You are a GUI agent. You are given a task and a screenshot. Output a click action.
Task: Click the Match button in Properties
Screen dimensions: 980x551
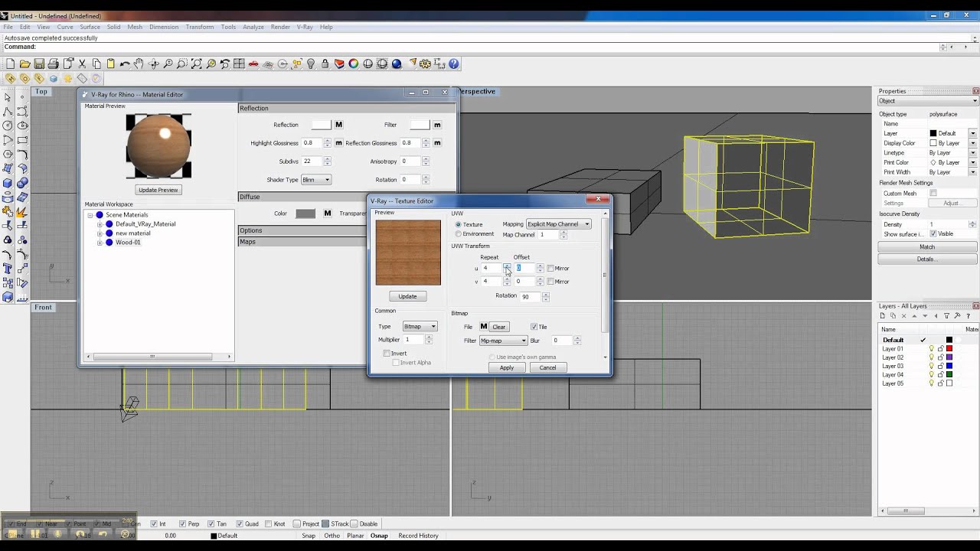coord(927,247)
